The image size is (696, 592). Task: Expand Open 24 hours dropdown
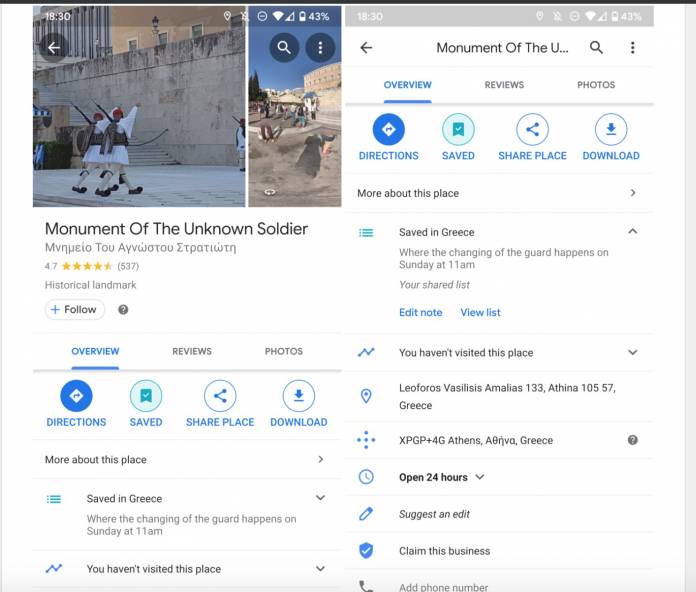[x=480, y=477]
